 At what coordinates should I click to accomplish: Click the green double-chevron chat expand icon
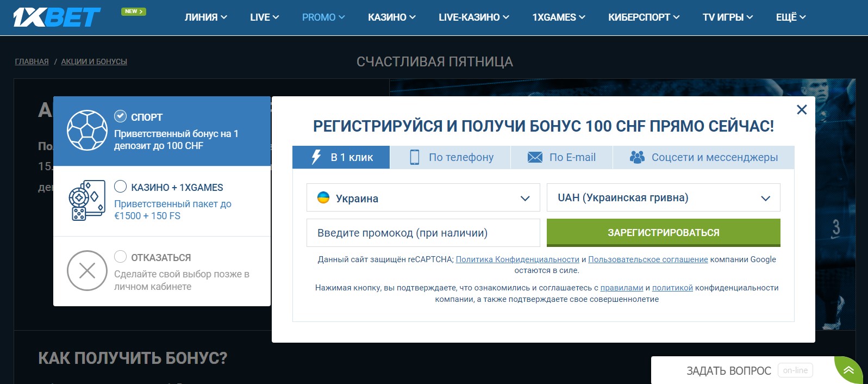[848, 370]
